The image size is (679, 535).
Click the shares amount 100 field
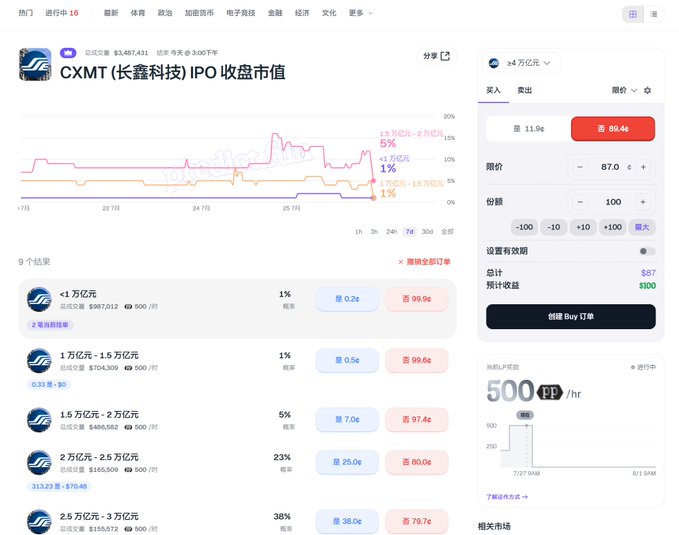tap(611, 202)
